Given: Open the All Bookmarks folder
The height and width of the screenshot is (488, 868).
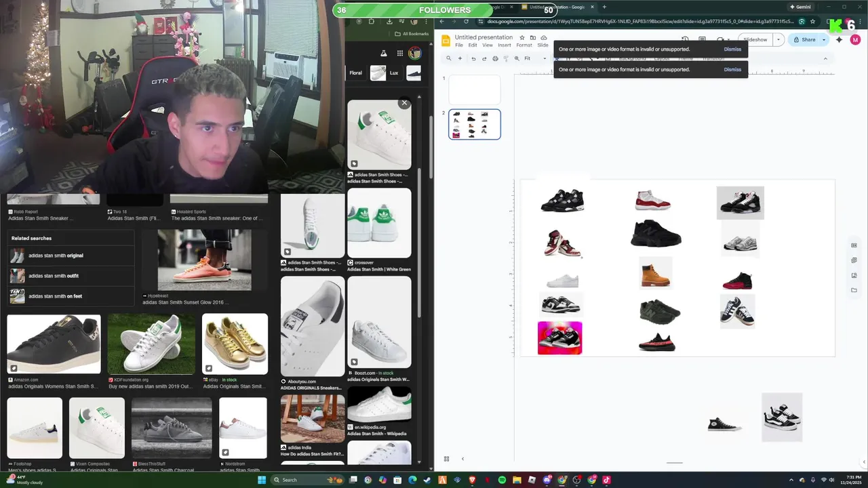Looking at the screenshot, I should (412, 34).
